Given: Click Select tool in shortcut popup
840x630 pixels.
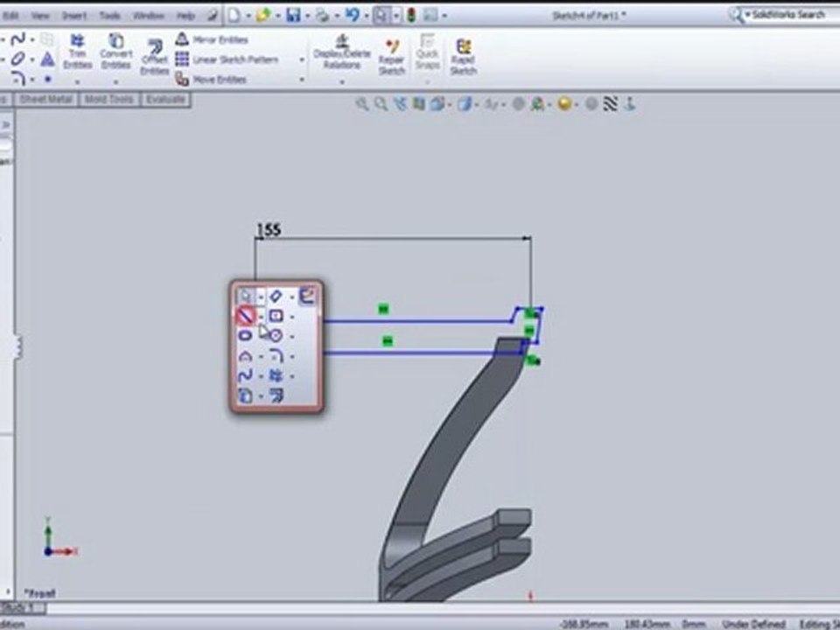Looking at the screenshot, I should (245, 297).
